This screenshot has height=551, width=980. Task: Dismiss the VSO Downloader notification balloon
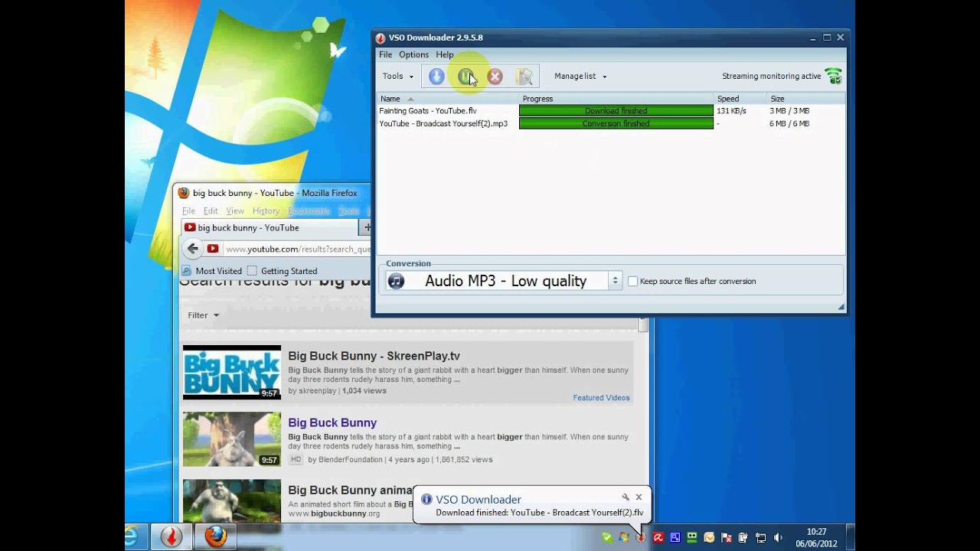[639, 497]
